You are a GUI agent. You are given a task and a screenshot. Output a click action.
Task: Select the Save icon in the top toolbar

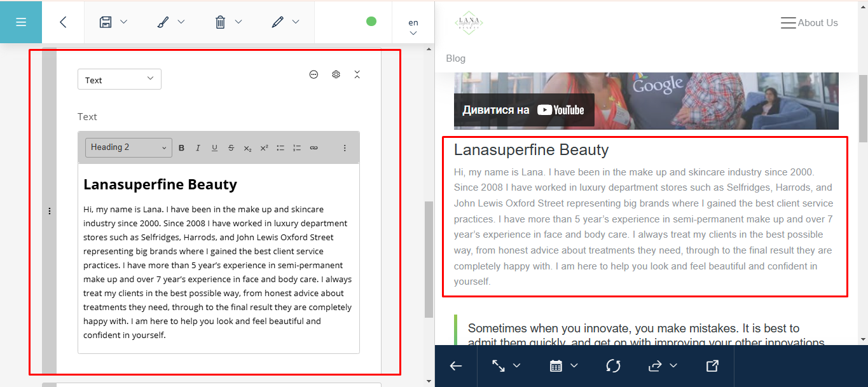pyautogui.click(x=106, y=21)
